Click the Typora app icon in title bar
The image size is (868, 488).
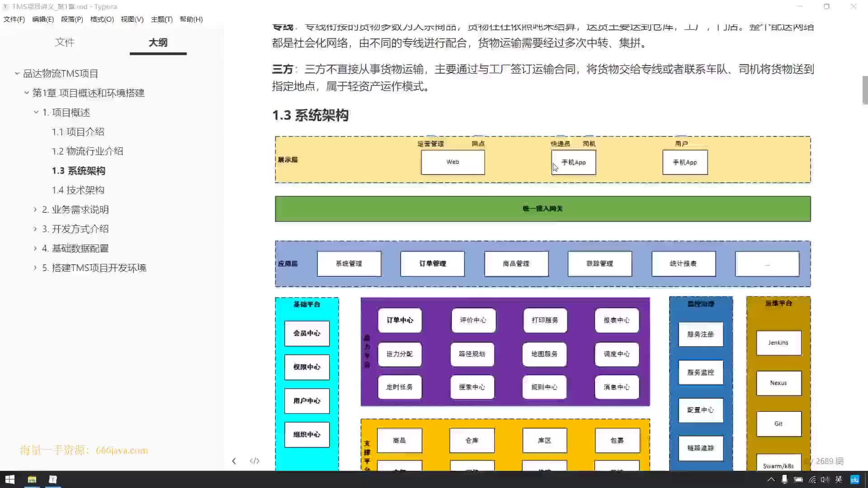pos(6,7)
